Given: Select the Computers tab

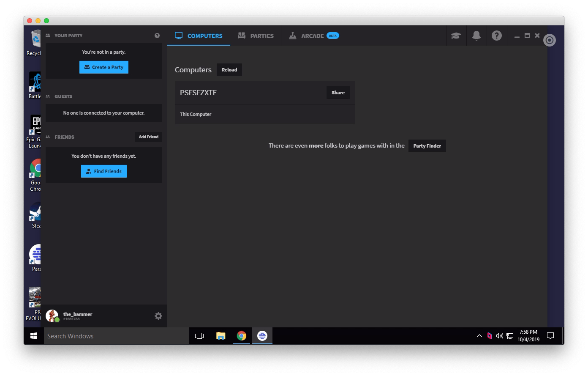Looking at the screenshot, I should pyautogui.click(x=199, y=36).
